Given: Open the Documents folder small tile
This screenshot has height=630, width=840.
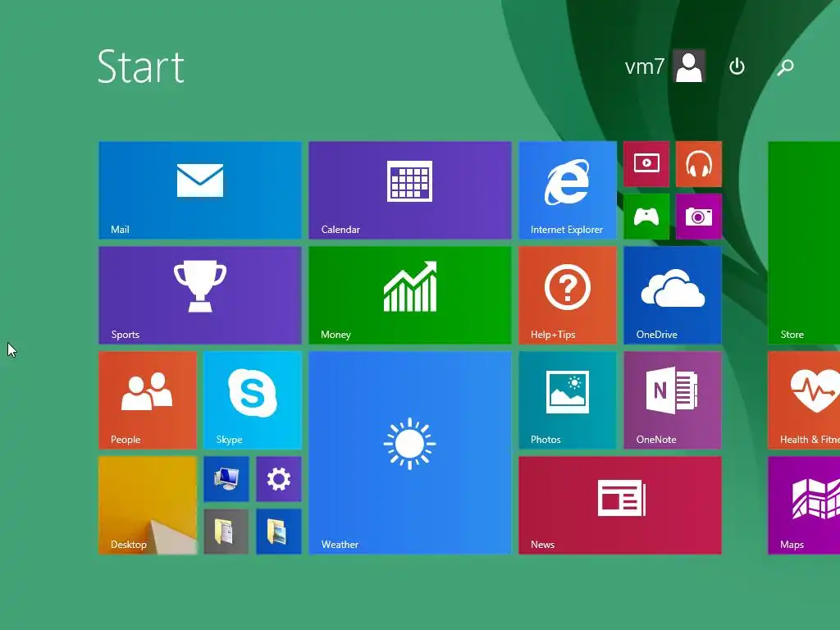Looking at the screenshot, I should click(226, 532).
